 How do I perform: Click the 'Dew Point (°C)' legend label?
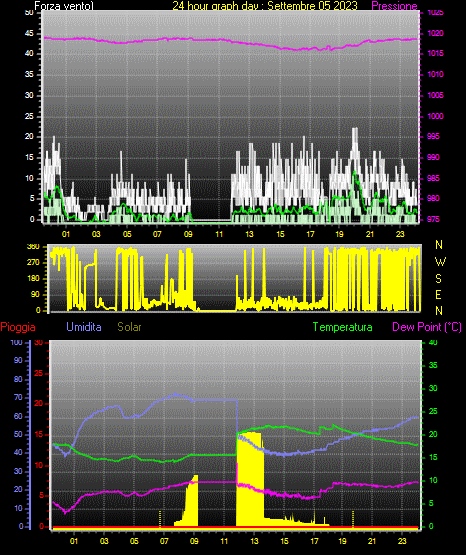coord(427,327)
